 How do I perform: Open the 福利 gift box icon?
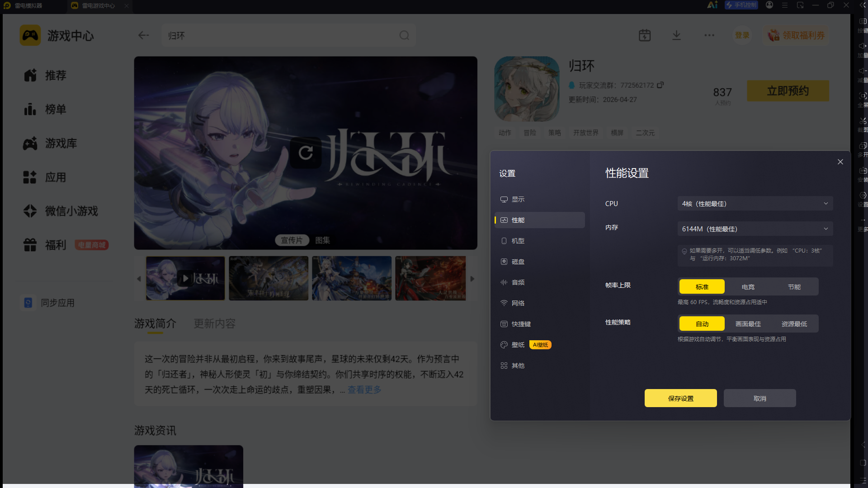pyautogui.click(x=30, y=245)
